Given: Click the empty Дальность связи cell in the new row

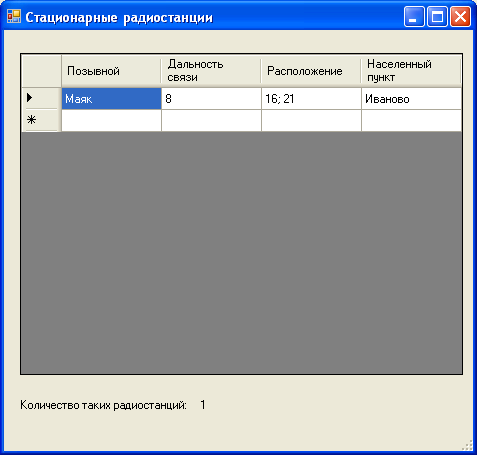Looking at the screenshot, I should click(x=211, y=120).
